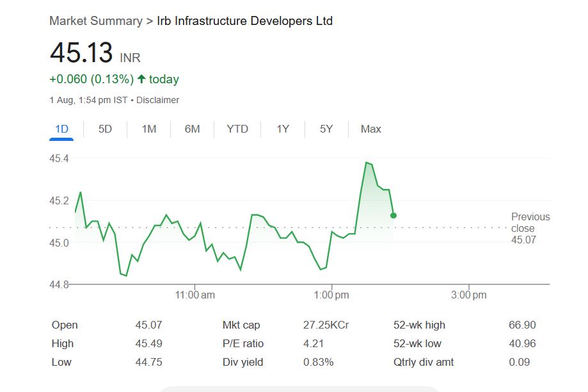Click the 1:00 pm time axis label
Viewport: 588px width, 392px height.
(x=331, y=295)
